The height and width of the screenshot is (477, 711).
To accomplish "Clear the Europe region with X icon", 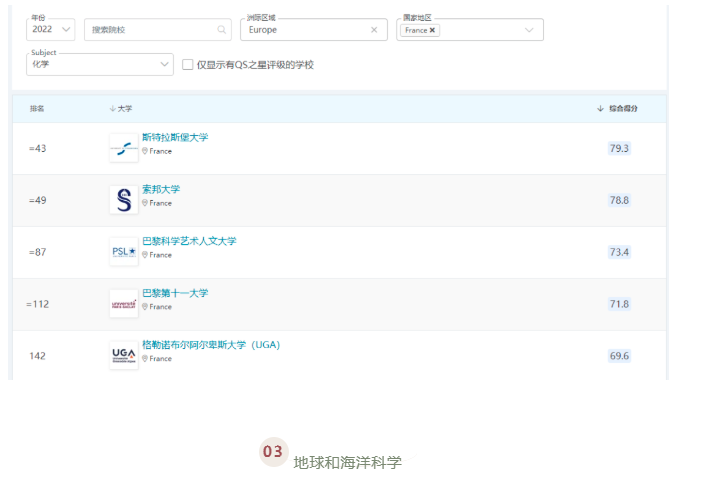I will tap(374, 30).
